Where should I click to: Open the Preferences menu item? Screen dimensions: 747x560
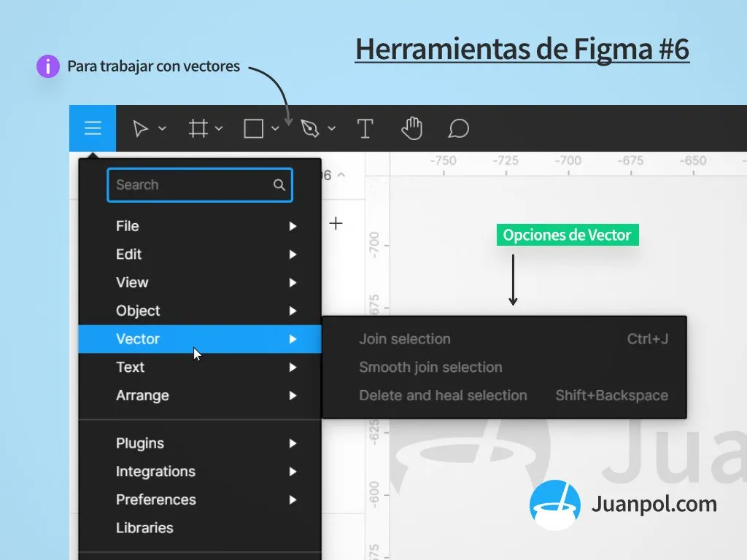(200, 499)
